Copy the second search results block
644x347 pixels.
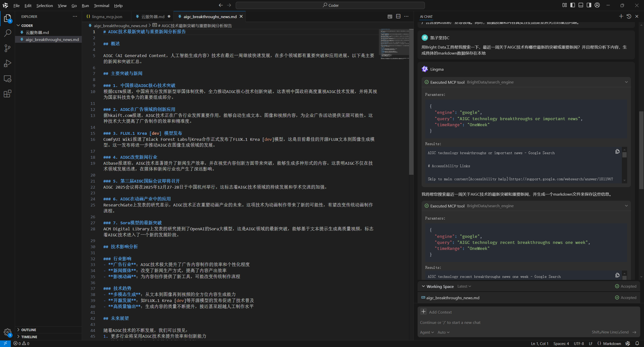click(617, 275)
